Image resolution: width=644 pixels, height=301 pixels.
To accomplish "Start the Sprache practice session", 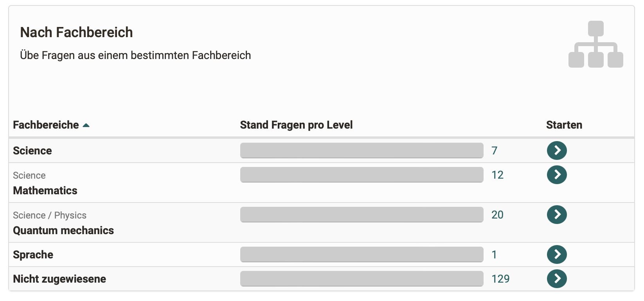I will pos(556,254).
